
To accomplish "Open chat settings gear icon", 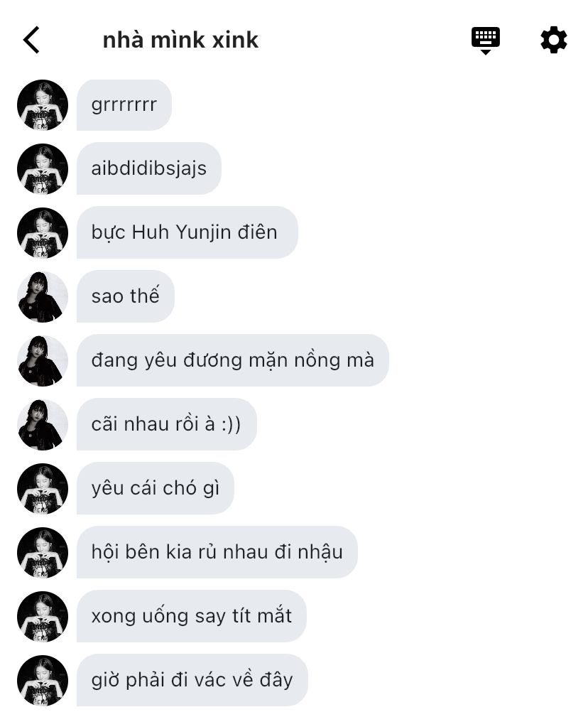I will (x=553, y=40).
